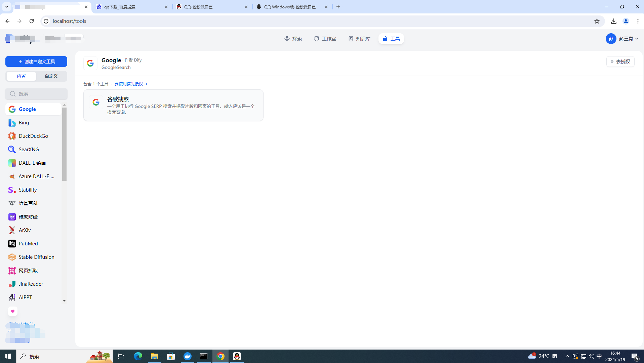644x363 pixels.
Task: Follow 要使用请先授权 link
Action: coord(131,84)
